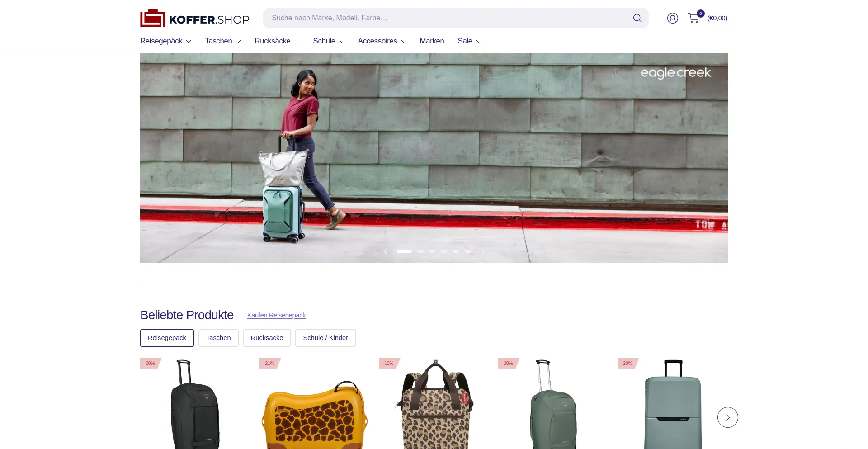The width and height of the screenshot is (868, 449).
Task: Click the search input field
Action: (x=448, y=18)
